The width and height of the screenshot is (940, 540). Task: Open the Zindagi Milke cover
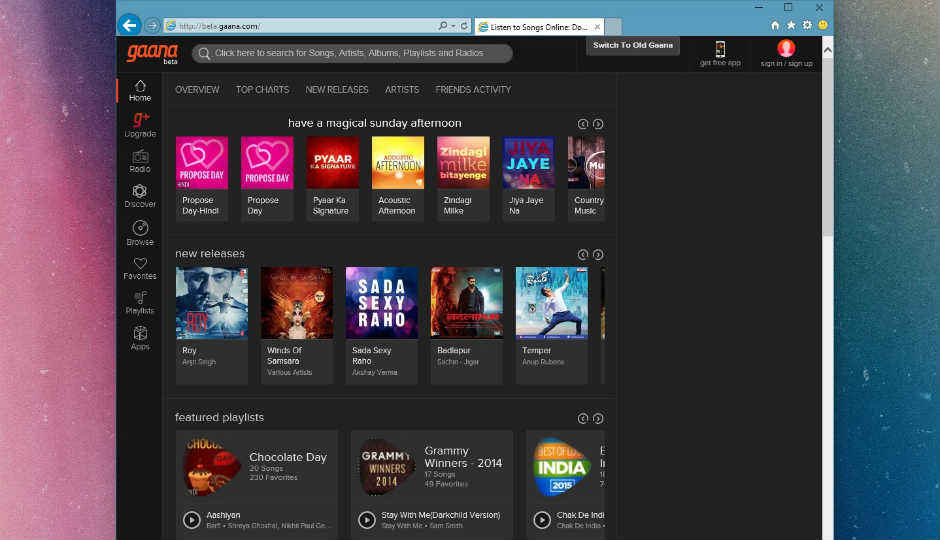tap(463, 162)
